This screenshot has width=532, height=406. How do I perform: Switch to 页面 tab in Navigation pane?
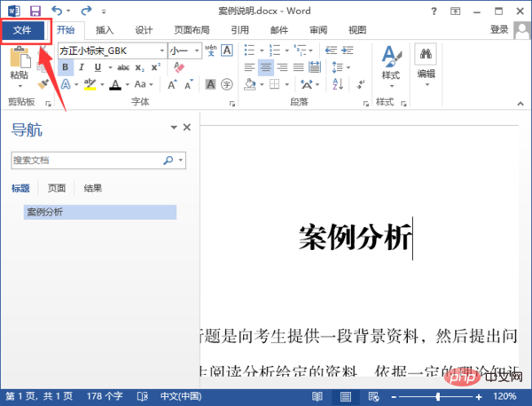point(57,188)
